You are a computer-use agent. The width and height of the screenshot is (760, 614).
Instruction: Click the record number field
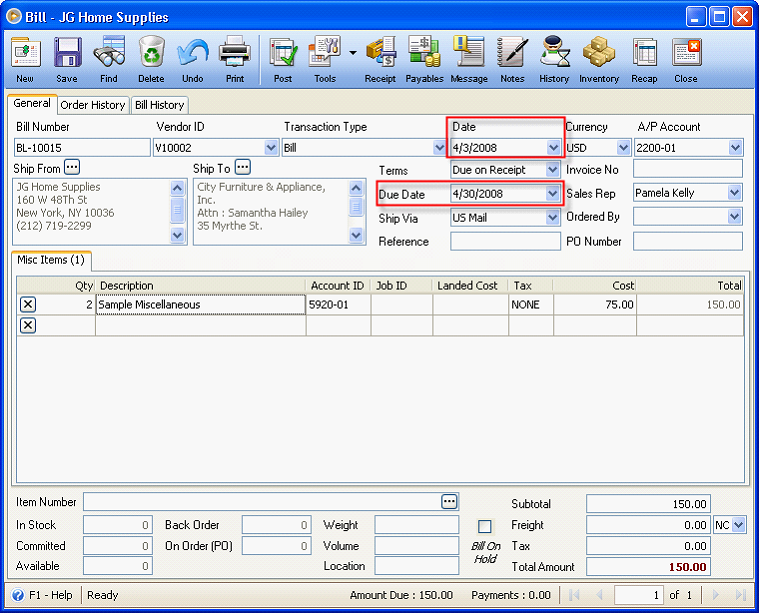click(x=639, y=595)
